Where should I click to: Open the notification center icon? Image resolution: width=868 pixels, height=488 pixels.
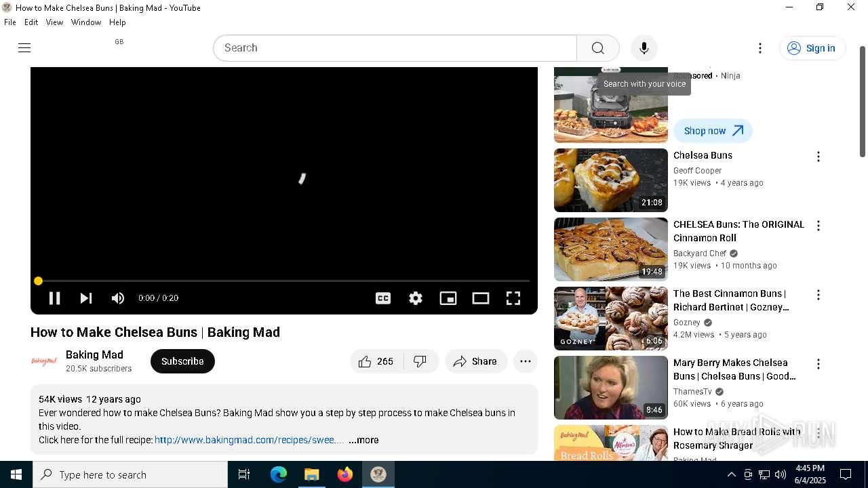point(846,474)
